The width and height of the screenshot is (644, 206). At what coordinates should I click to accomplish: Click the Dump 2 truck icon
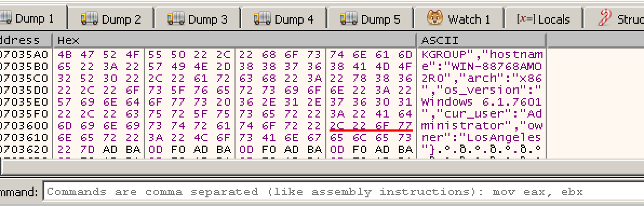point(89,18)
